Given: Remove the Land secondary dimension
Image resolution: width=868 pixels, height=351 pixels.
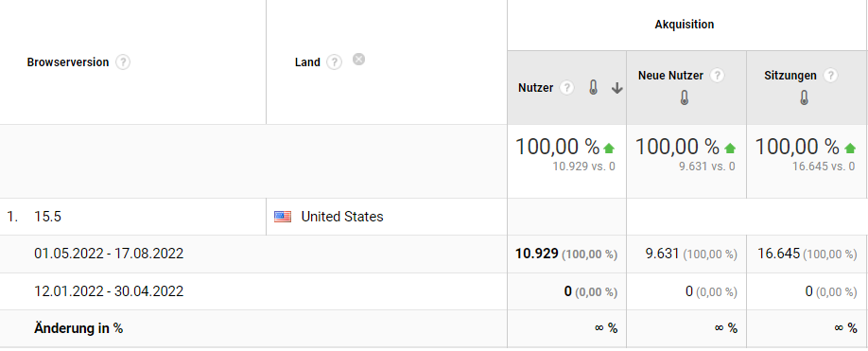Looking at the screenshot, I should coord(358,60).
